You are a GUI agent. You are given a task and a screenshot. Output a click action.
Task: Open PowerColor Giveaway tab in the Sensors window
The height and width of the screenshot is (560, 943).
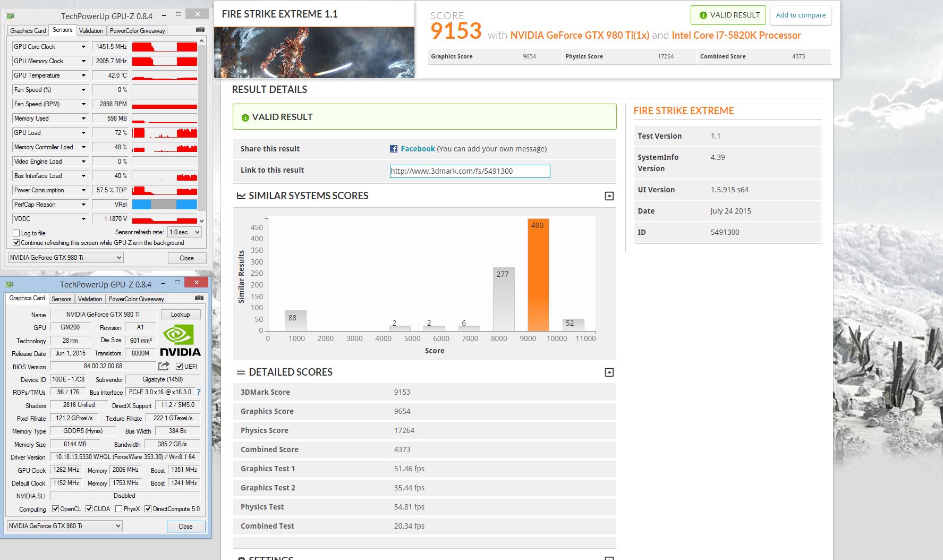(x=138, y=31)
